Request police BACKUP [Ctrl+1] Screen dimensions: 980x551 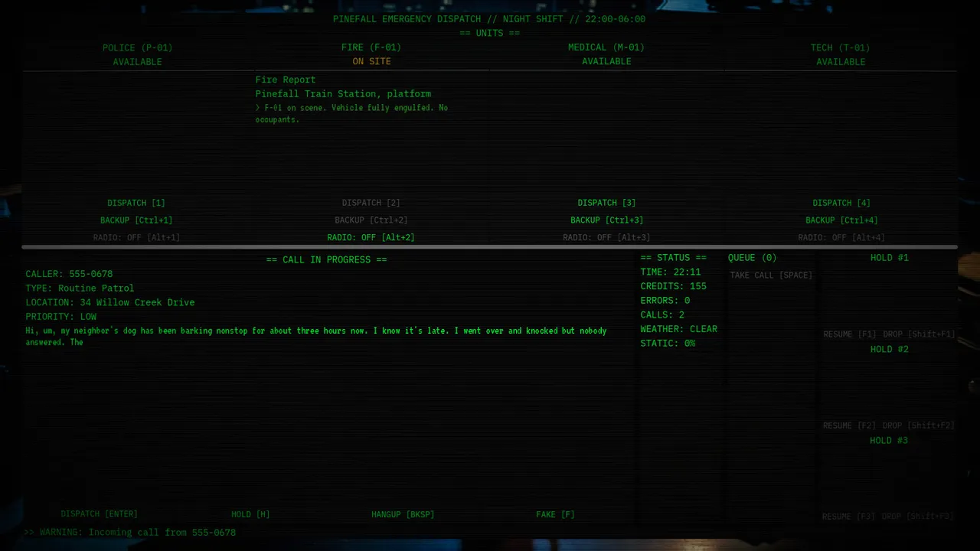(136, 220)
